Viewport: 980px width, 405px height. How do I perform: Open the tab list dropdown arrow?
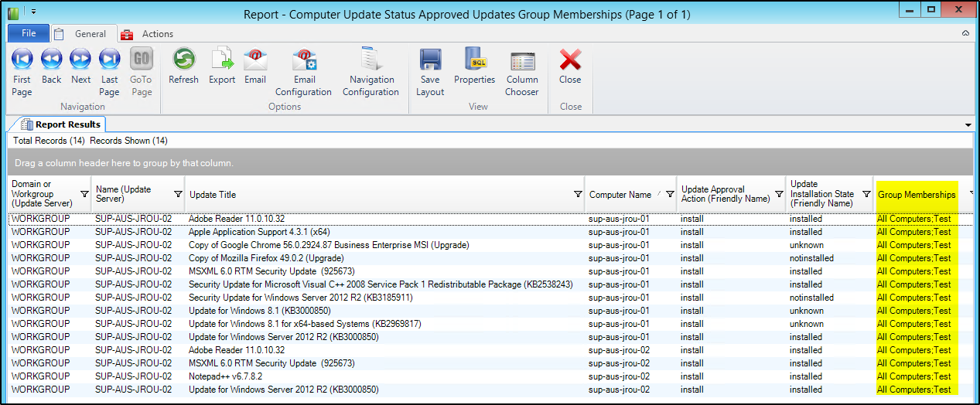tap(968, 125)
